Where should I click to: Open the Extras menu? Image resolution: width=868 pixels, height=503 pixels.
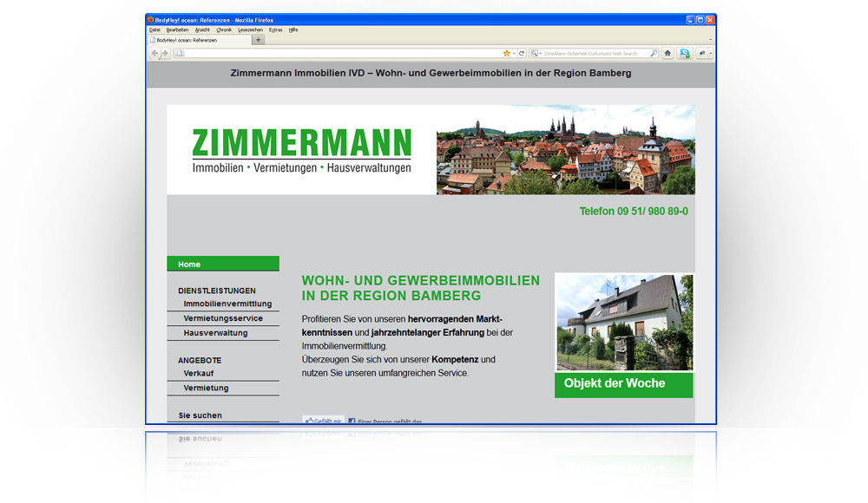[276, 29]
